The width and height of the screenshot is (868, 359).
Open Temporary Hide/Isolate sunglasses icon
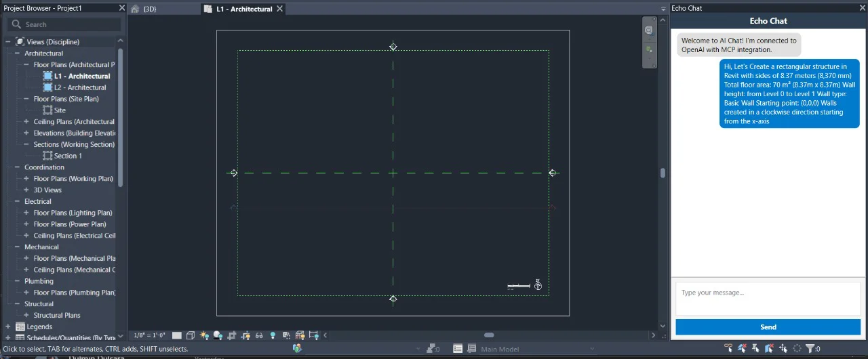click(259, 335)
